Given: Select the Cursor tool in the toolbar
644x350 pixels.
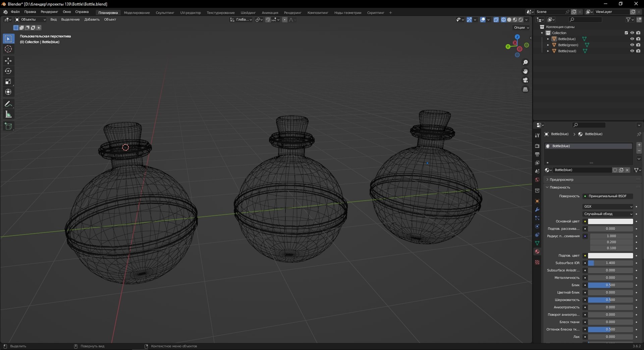Looking at the screenshot, I should 8,49.
